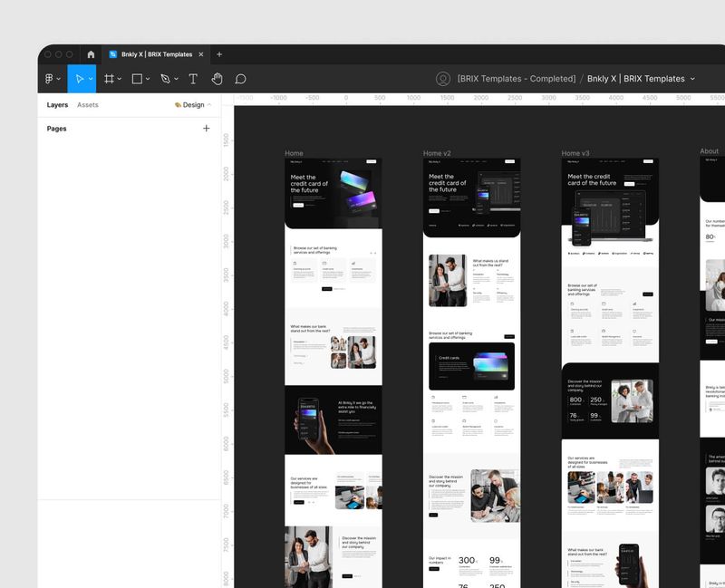Expand the shape tools dropdown
Viewport: 725px width, 588px height.
coord(148,79)
